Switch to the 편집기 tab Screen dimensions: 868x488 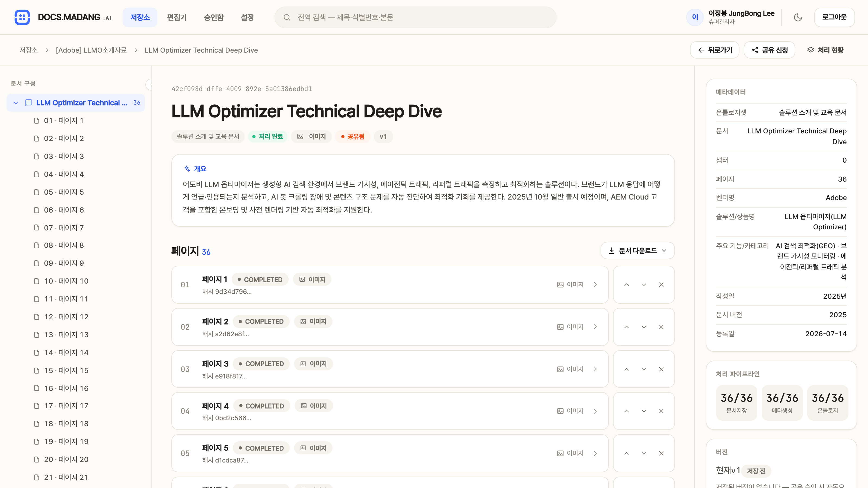point(177,17)
